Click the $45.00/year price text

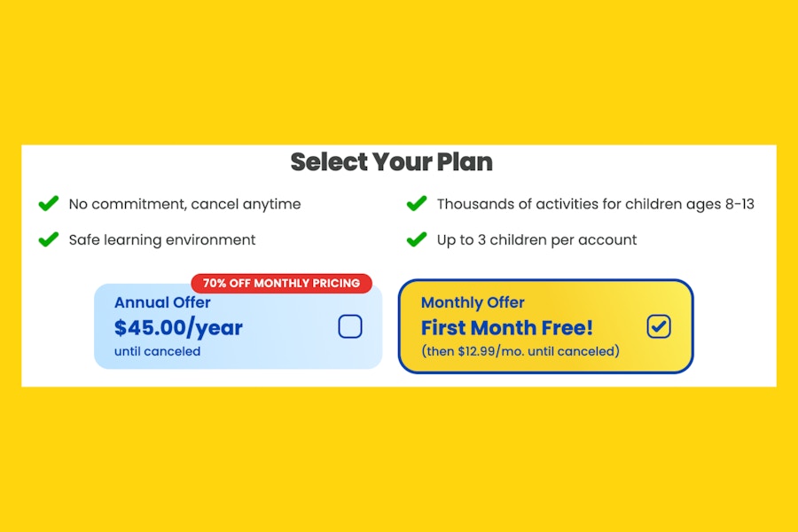pos(178,328)
